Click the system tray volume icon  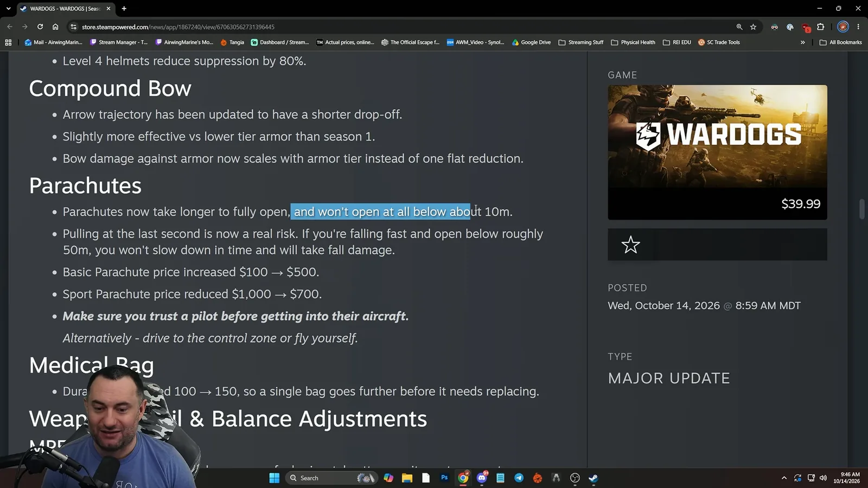pos(823,478)
